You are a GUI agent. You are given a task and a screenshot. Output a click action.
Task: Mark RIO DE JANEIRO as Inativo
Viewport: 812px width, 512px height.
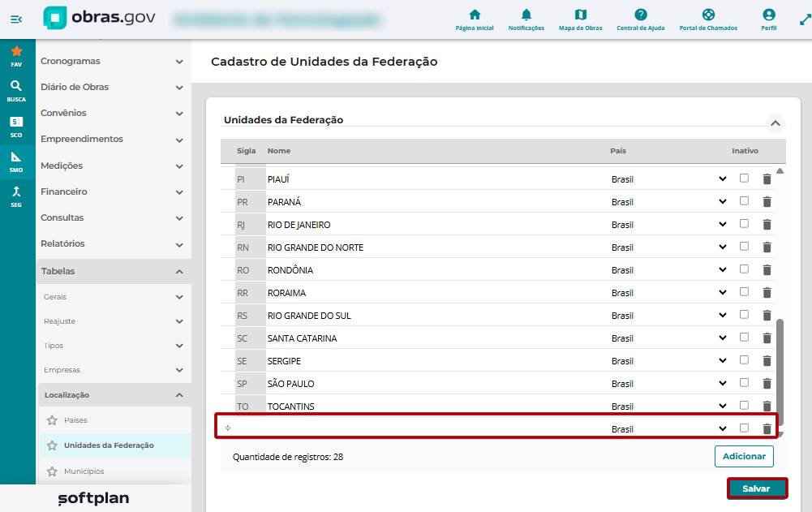point(744,224)
